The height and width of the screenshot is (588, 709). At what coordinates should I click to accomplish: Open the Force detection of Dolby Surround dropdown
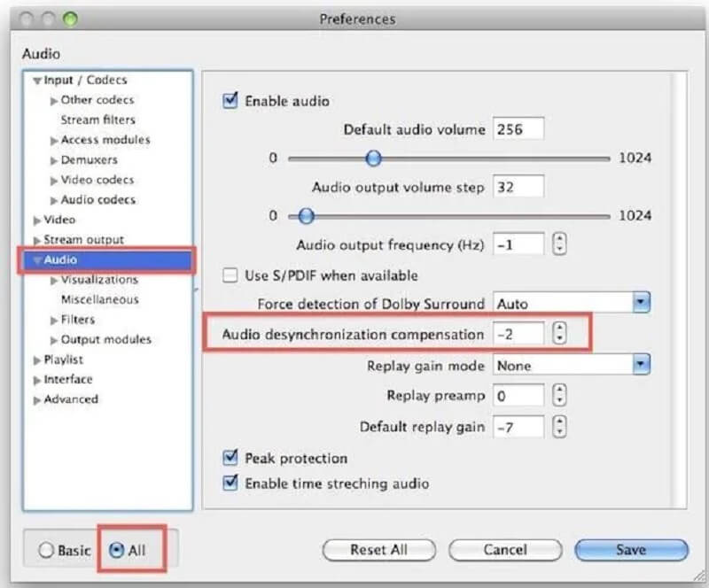pyautogui.click(x=639, y=303)
